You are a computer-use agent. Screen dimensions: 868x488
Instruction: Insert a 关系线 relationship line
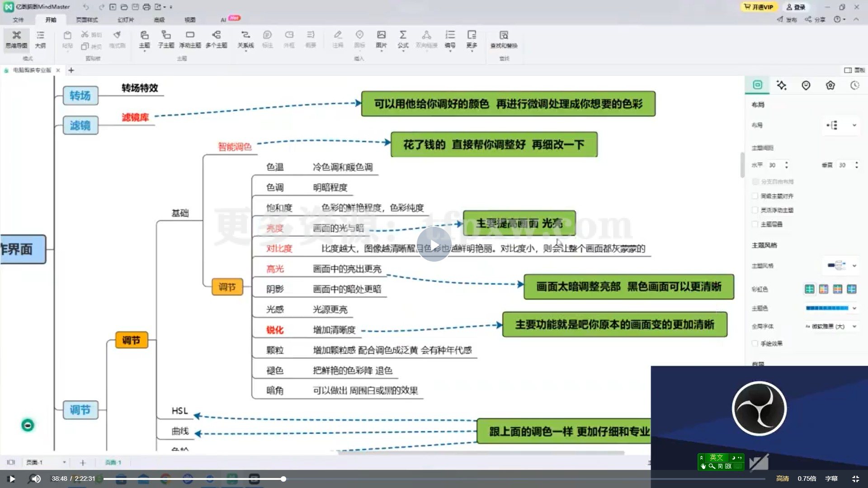pos(245,41)
